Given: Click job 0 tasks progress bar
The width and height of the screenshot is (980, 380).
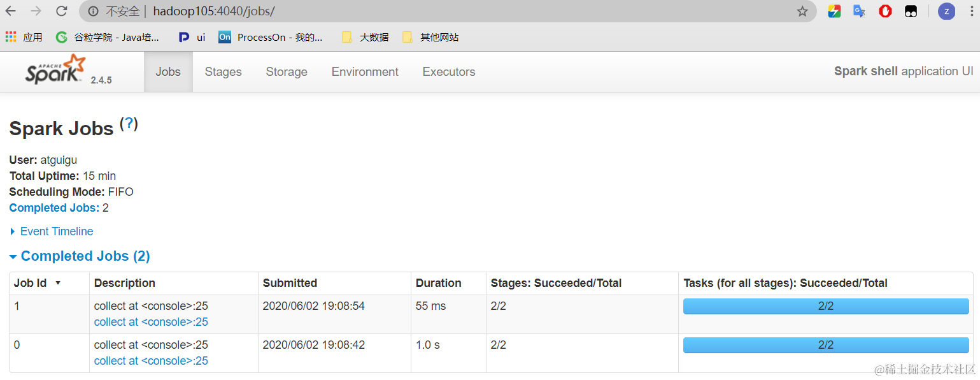Looking at the screenshot, I should coord(825,345).
